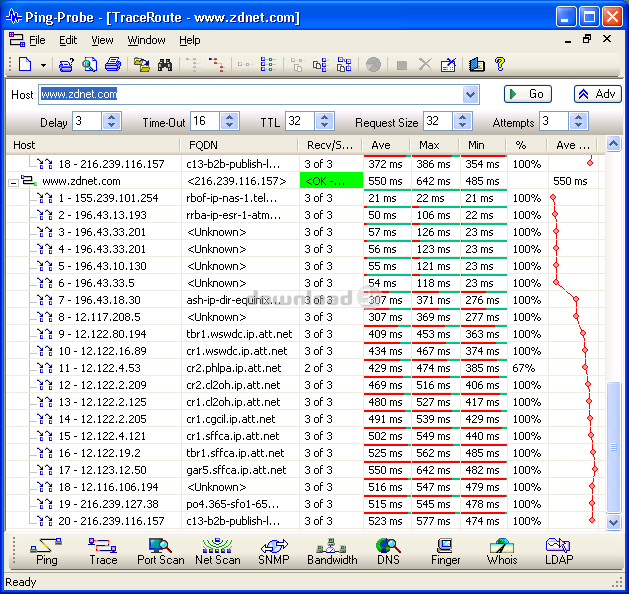
Task: Click the blue grid nodes toolbar icon
Action: [x=344, y=65]
